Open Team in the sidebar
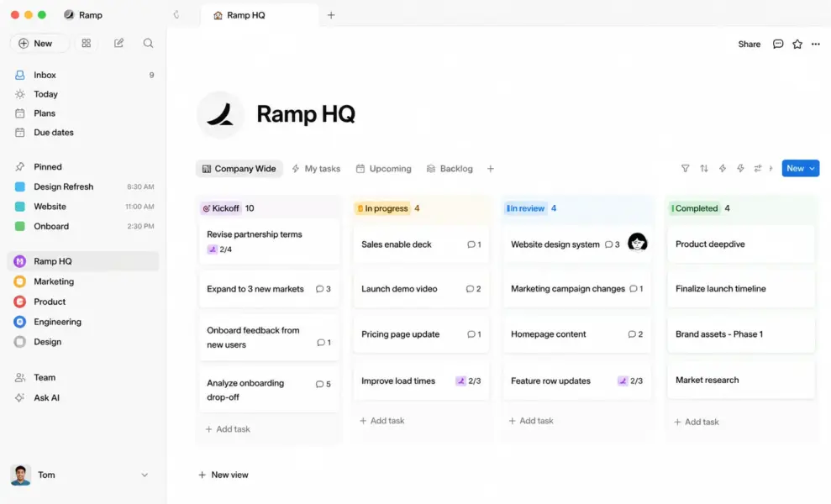831x504 pixels. pyautogui.click(x=84, y=377)
